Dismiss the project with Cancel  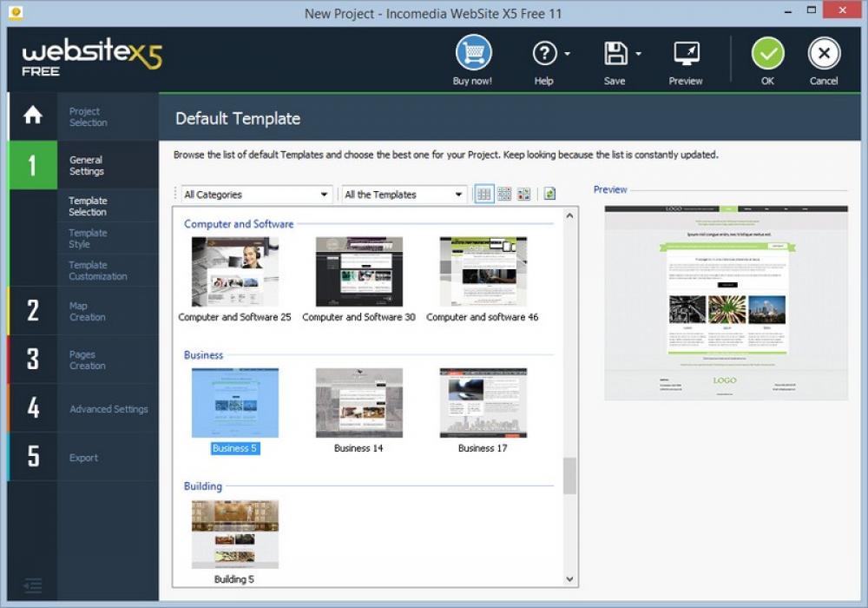pyautogui.click(x=823, y=54)
